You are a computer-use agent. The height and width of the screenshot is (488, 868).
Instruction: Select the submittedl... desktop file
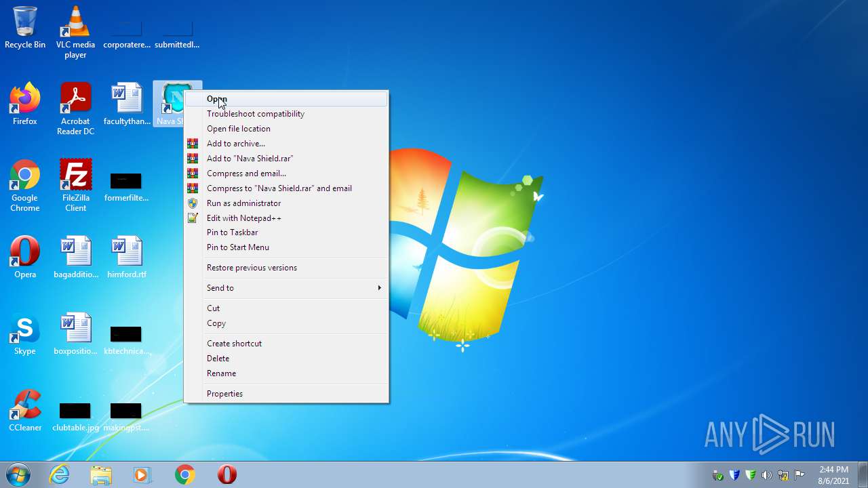[177, 34]
